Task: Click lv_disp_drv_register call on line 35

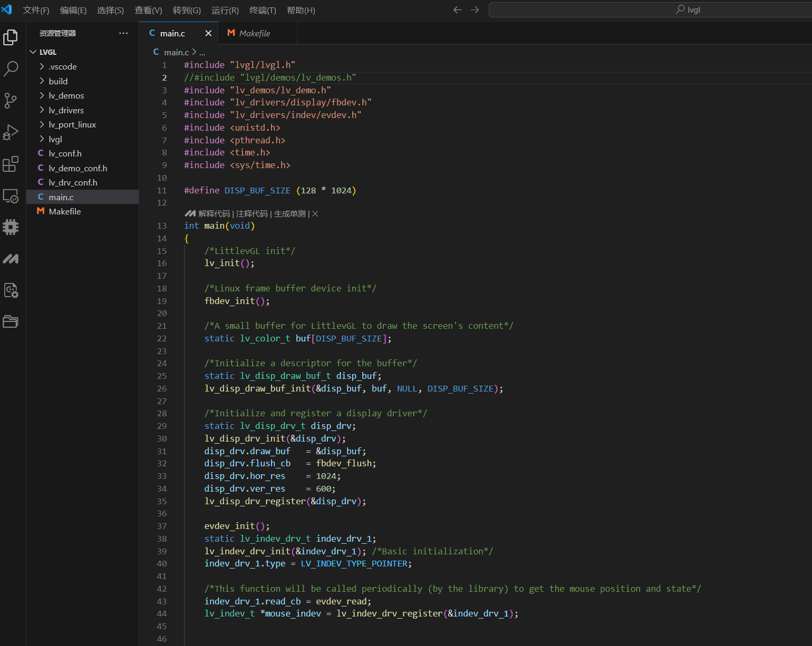Action: pos(285,501)
